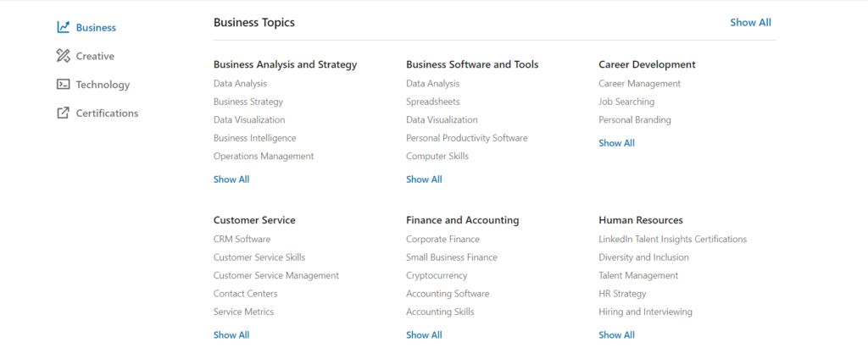
Task: Select the Spreadsheets topic link
Action: [x=433, y=102]
